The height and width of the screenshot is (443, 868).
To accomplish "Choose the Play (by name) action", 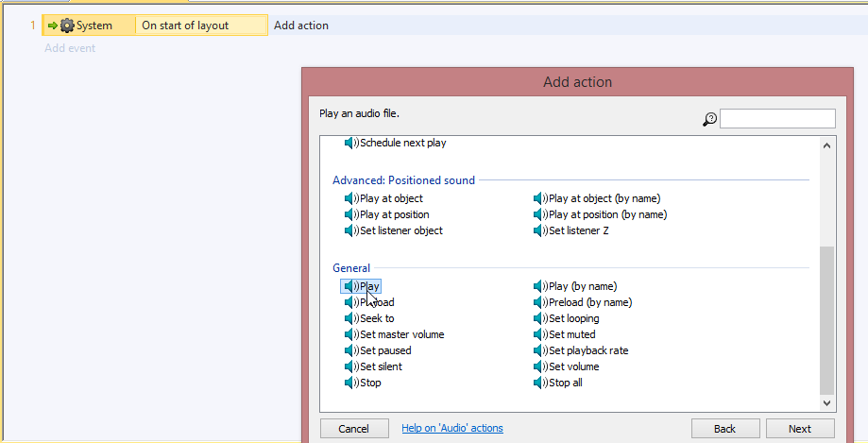I will 575,286.
